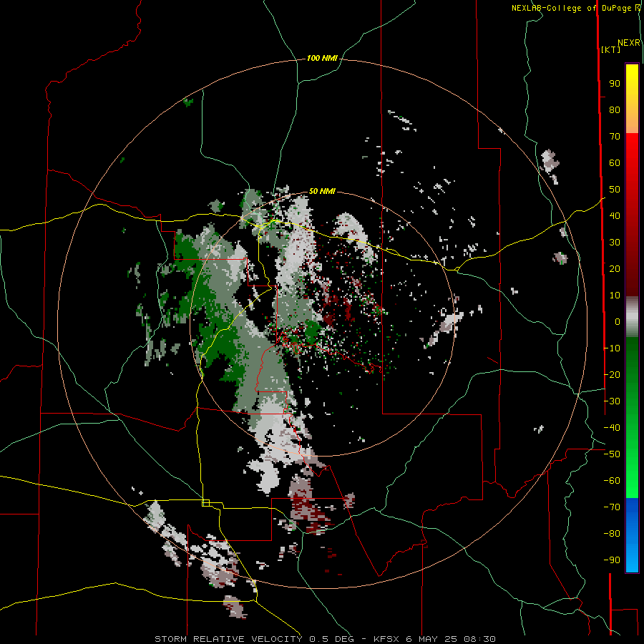Click the -10 value on the velocity scale
644x644 pixels.
coord(612,348)
